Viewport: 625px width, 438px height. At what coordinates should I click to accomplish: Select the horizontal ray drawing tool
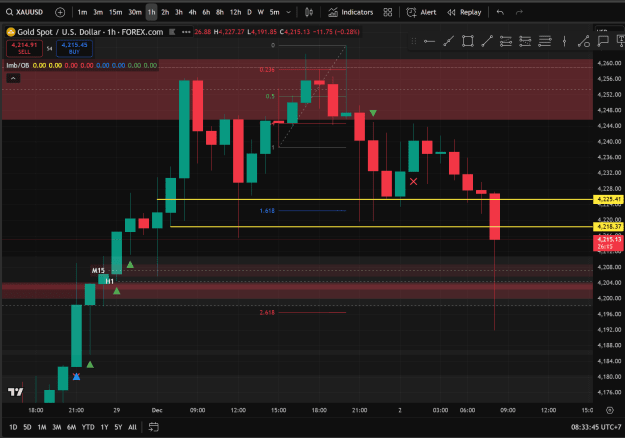click(429, 41)
